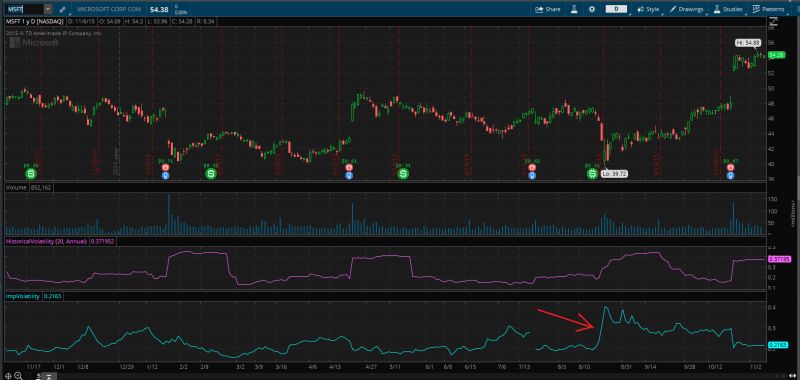This screenshot has height=380, width=800.
Task: Click blue earnings bulb icon under $0.71
Action: [165, 175]
